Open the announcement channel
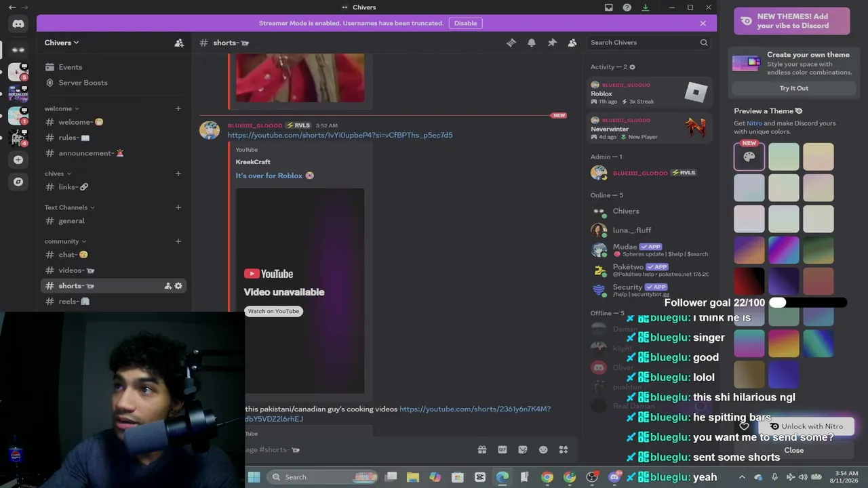Screen dimensions: 868x488 pyautogui.click(x=113, y=153)
